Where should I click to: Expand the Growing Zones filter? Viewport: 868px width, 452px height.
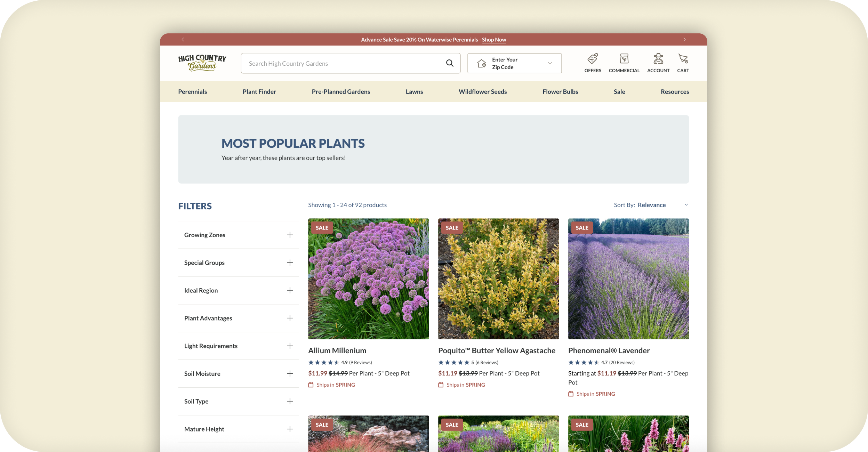click(x=290, y=235)
